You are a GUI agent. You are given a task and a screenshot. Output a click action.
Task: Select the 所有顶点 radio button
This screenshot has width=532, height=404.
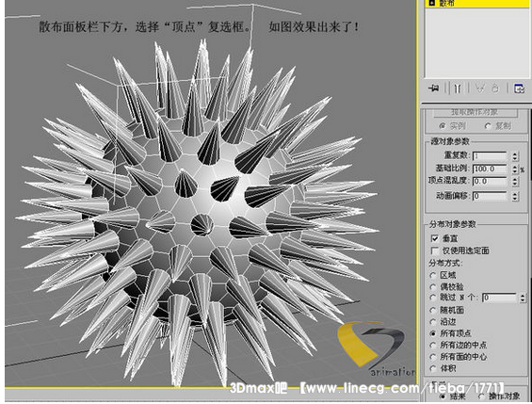[x=433, y=333]
